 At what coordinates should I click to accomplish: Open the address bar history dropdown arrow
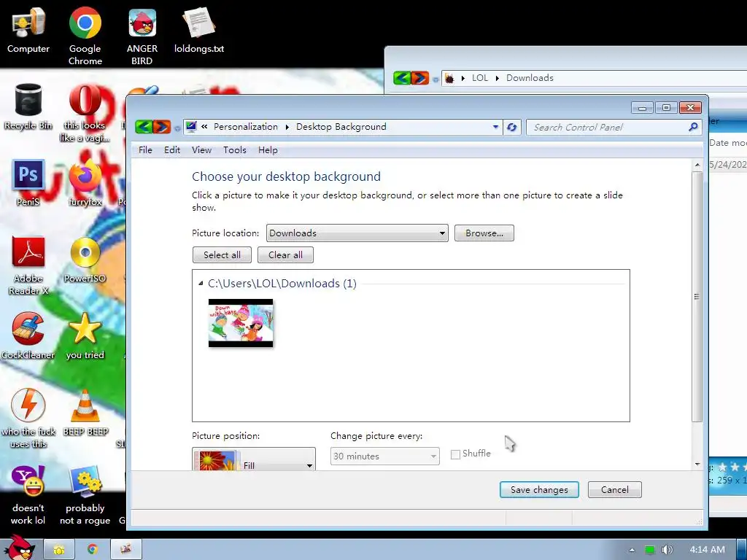point(495,127)
